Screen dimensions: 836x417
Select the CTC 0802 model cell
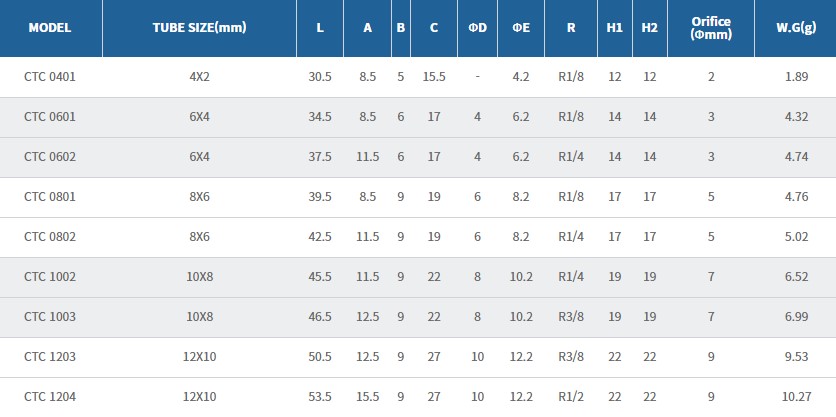point(50,237)
